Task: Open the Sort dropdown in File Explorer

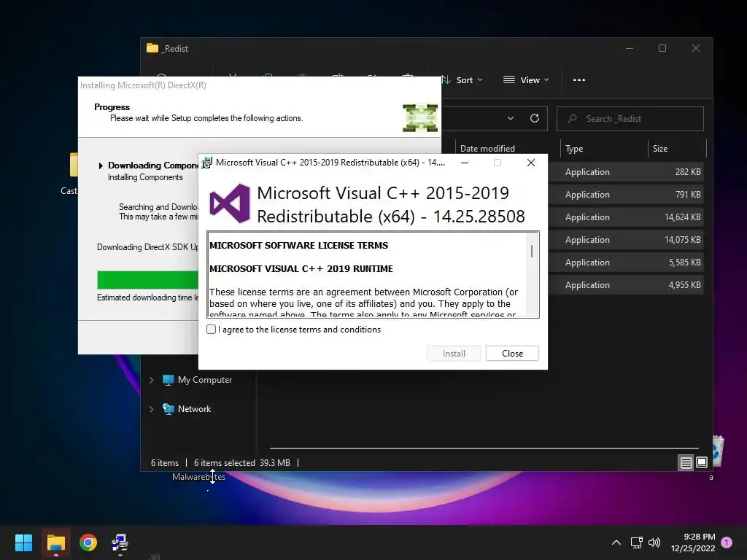Action: [462, 80]
